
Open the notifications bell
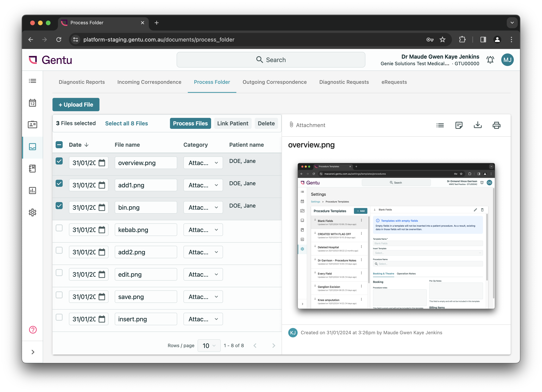tap(490, 60)
